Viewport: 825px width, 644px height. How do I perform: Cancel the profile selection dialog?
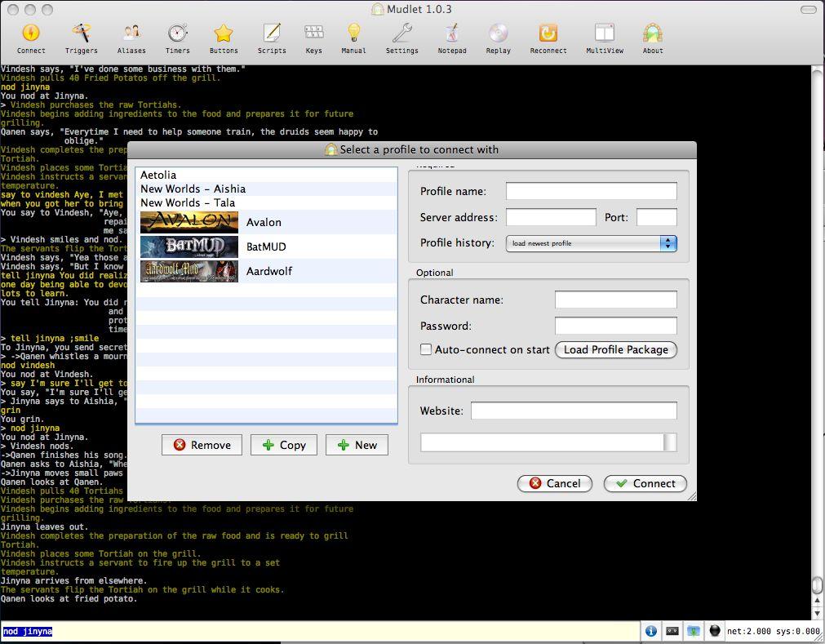click(x=555, y=483)
